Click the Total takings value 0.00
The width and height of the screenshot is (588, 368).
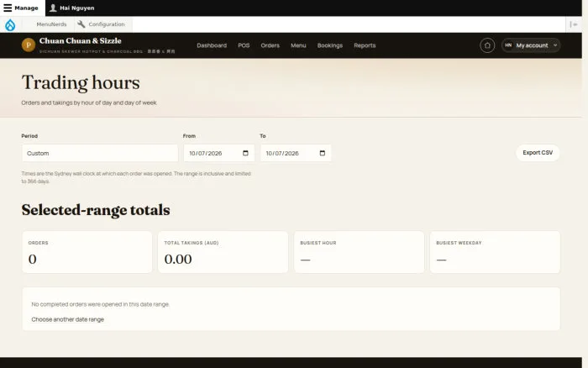pos(178,260)
